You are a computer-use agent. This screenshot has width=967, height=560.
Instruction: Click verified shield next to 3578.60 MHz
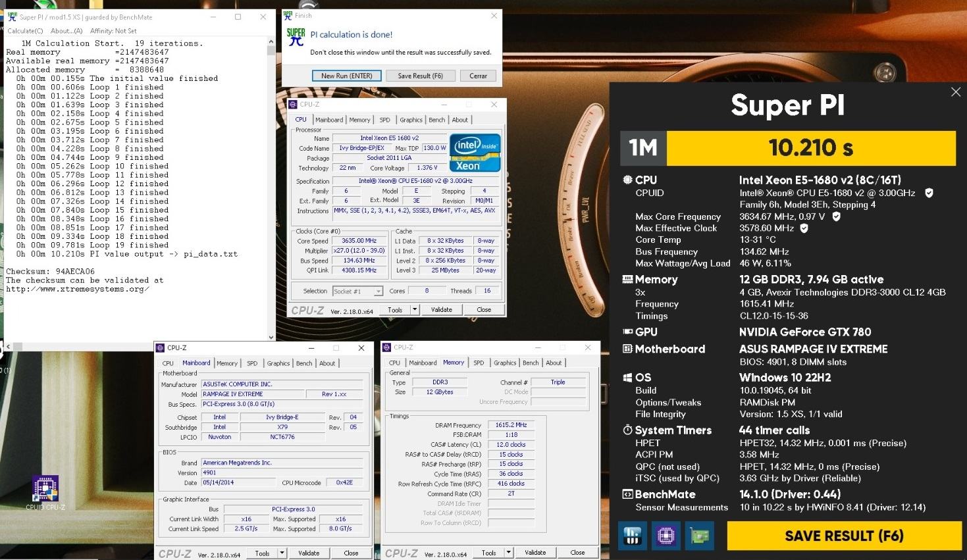click(804, 228)
